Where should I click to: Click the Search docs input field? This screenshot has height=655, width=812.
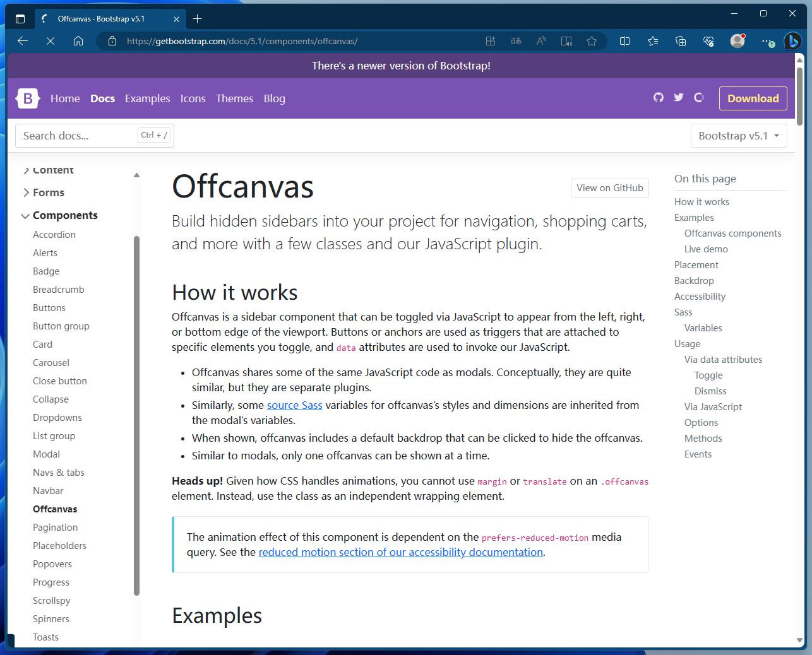click(76, 135)
